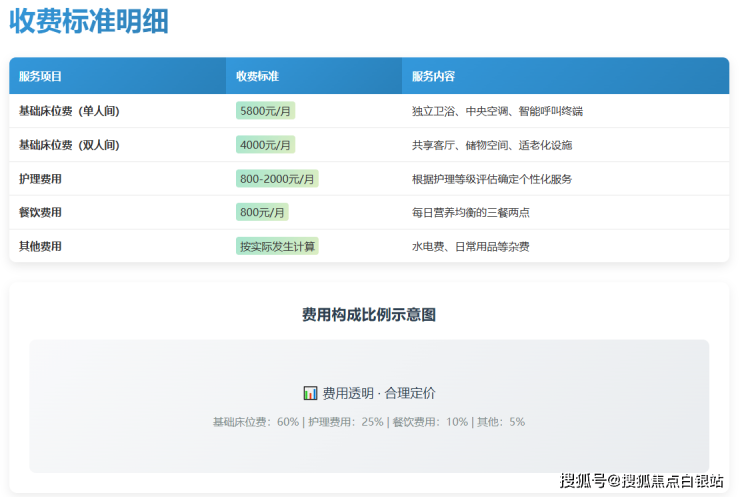Viewport: 740px width, 497px height.
Task: Select the 其他费用 row label
Action: pyautogui.click(x=40, y=246)
